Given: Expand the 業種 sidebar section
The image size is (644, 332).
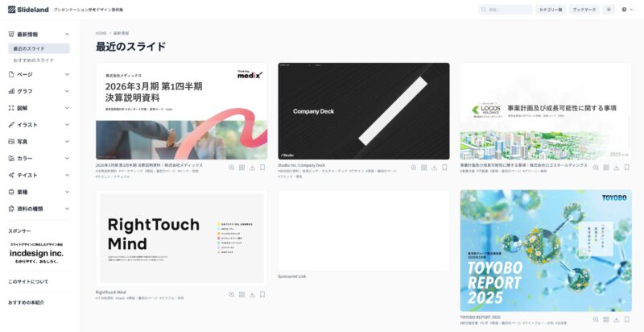Looking at the screenshot, I should pyautogui.click(x=39, y=193).
